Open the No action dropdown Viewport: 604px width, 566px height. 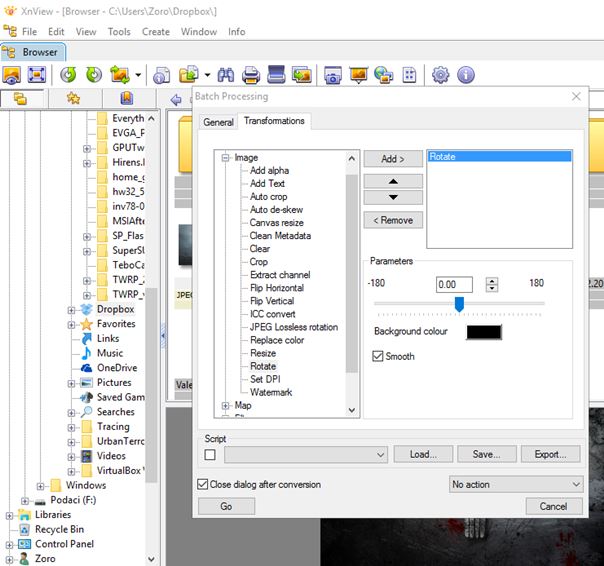point(515,484)
